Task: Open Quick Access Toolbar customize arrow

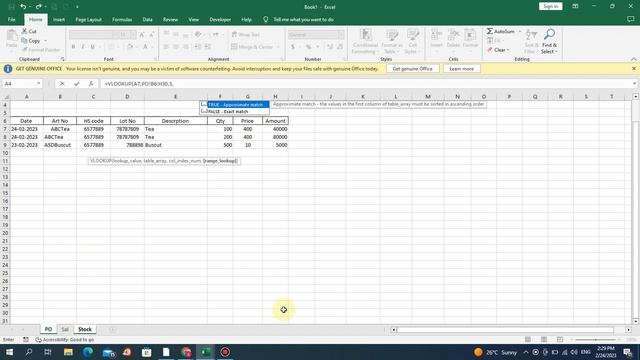Action: pyautogui.click(x=77, y=7)
